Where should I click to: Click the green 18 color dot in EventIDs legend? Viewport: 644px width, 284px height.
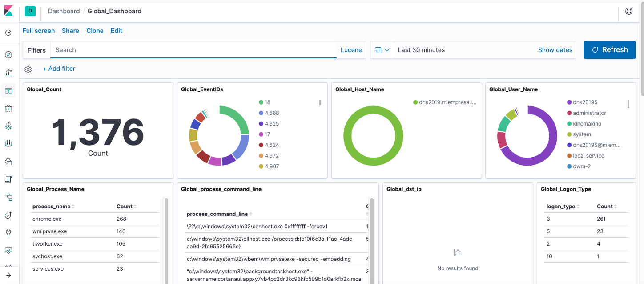[261, 102]
